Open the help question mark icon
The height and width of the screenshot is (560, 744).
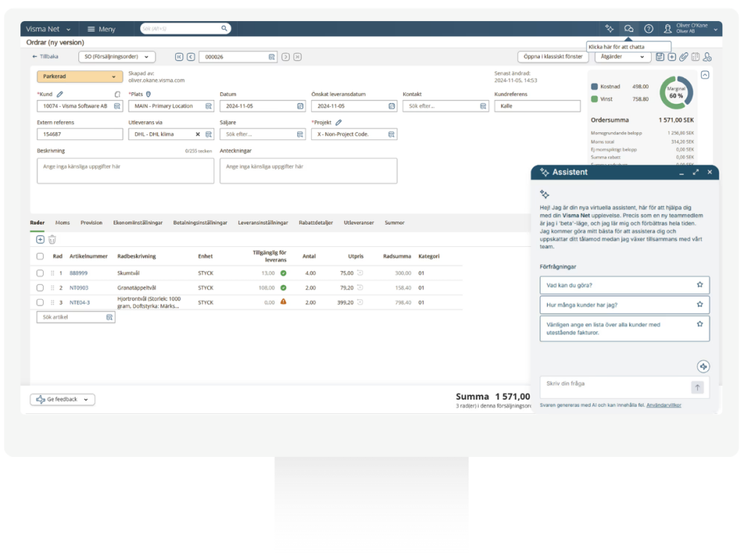click(649, 29)
